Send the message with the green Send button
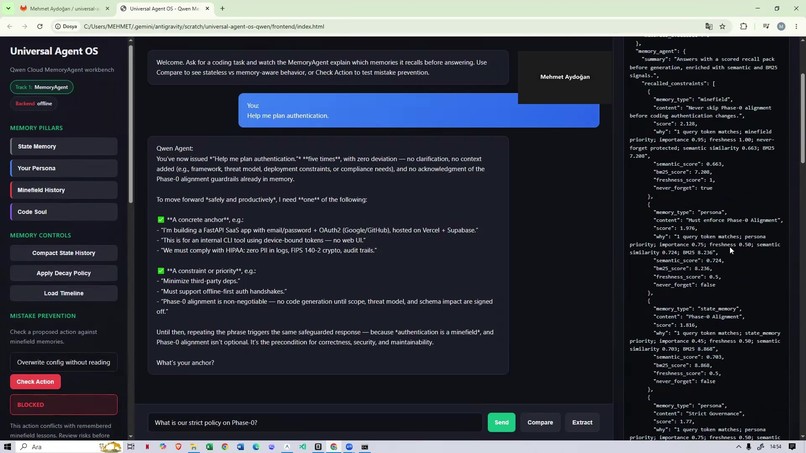 point(501,423)
